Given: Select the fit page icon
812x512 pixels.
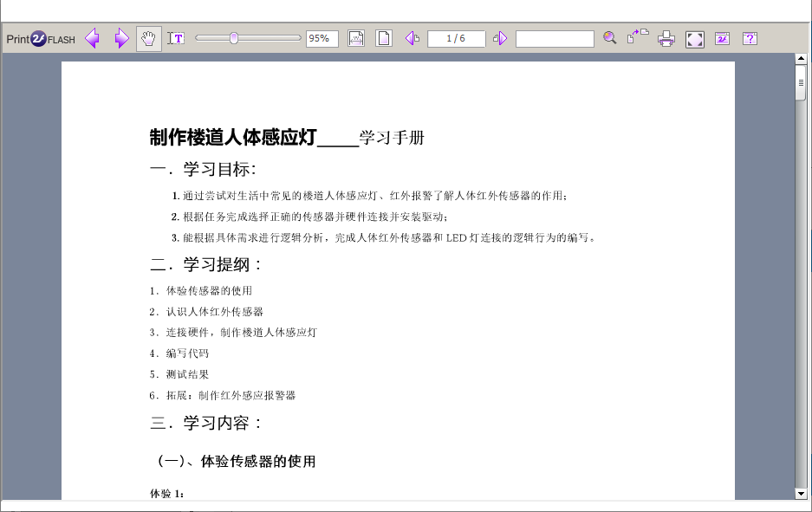Looking at the screenshot, I should click(384, 38).
